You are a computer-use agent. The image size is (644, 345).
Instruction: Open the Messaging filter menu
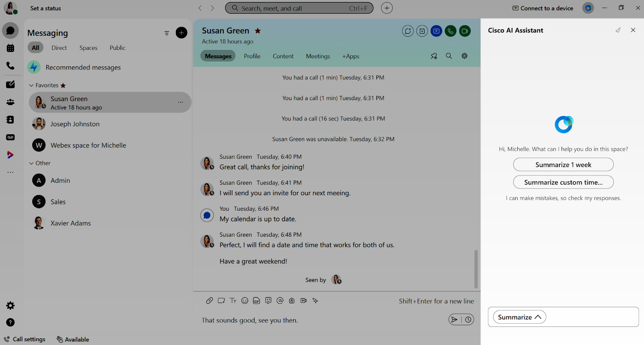tap(167, 33)
